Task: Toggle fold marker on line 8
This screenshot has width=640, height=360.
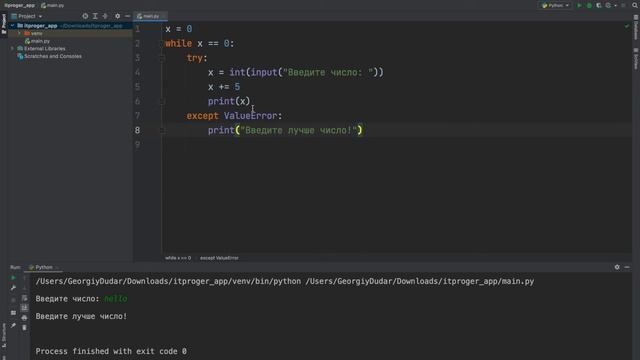Action: (162, 130)
